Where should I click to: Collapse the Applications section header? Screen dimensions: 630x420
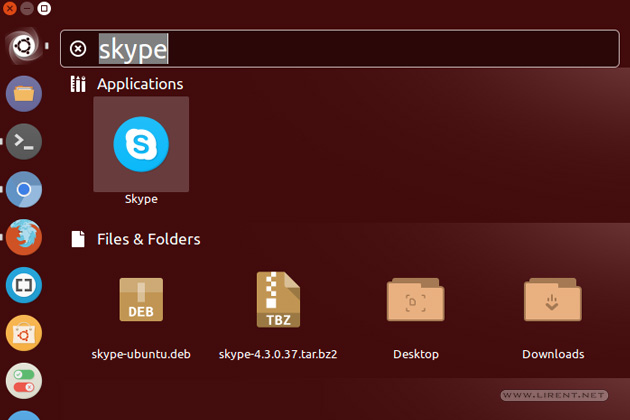(x=140, y=84)
